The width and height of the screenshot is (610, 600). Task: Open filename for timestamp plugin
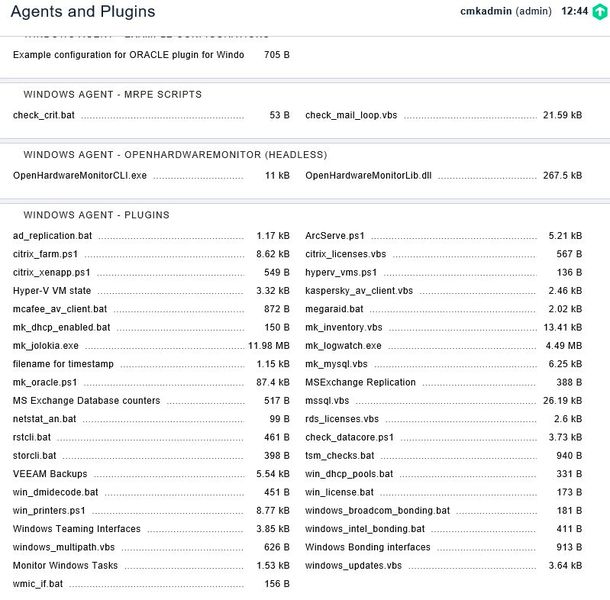tap(63, 364)
